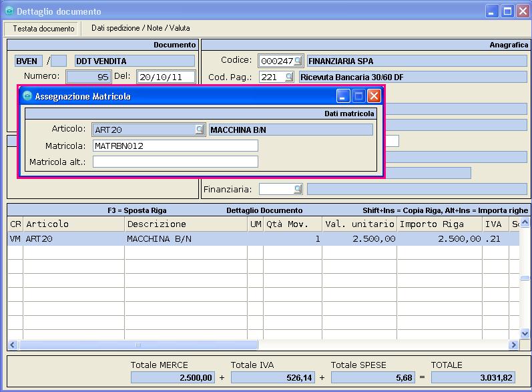Screen dimensions: 532x392
Task: Click horizontal scrollbar left arrow
Action: pyautogui.click(x=13, y=345)
